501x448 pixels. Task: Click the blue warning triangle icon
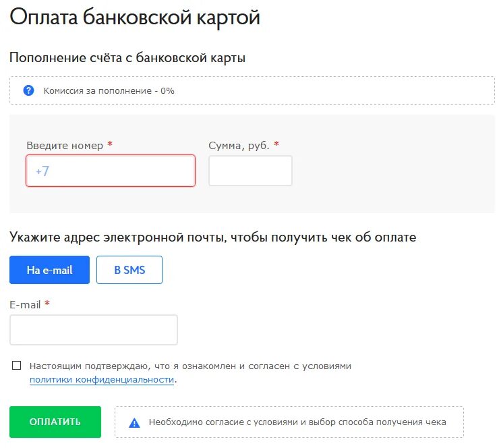134,423
